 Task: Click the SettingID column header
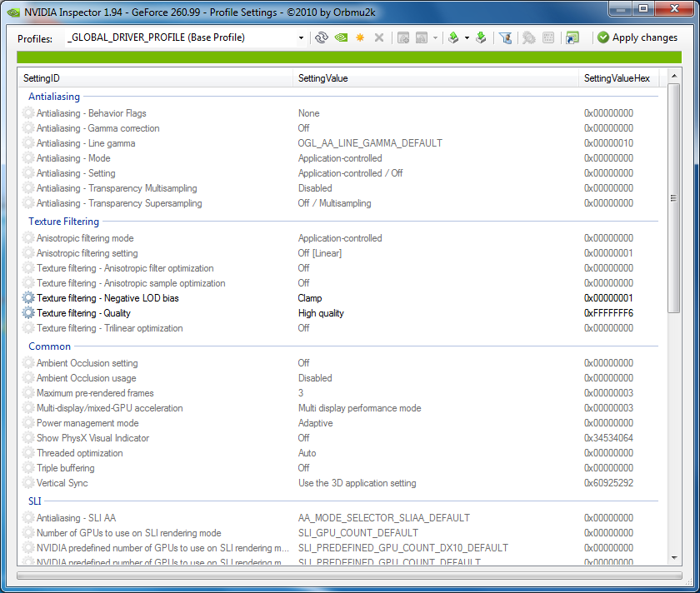[42, 78]
